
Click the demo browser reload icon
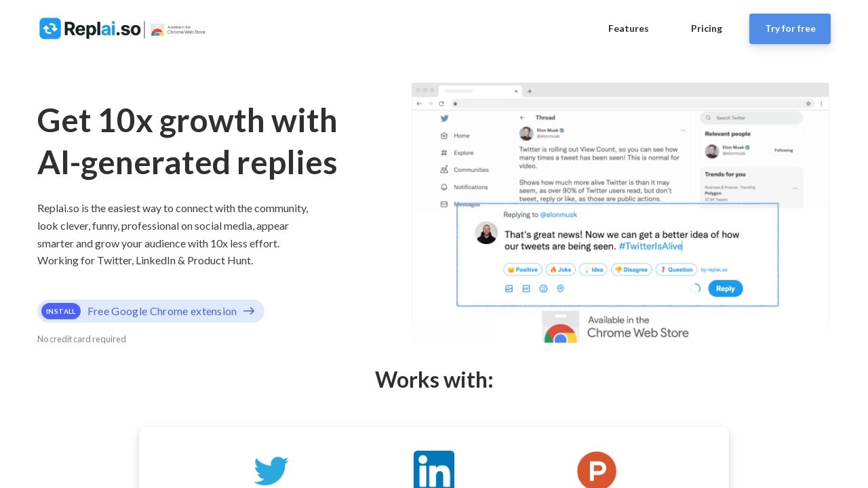click(x=441, y=104)
